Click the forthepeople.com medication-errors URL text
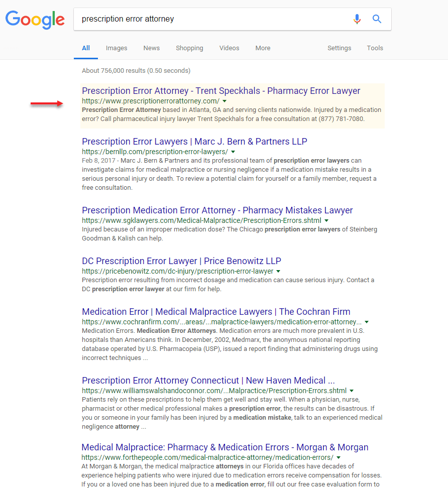This screenshot has width=448, height=488. (207, 457)
